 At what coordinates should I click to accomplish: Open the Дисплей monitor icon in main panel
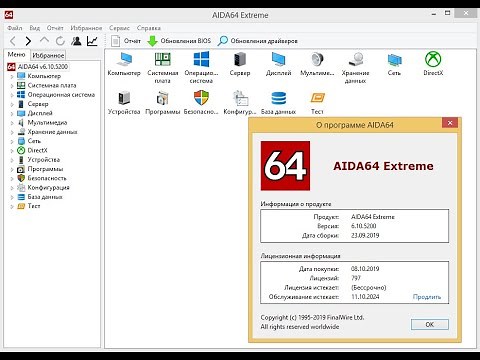click(278, 60)
